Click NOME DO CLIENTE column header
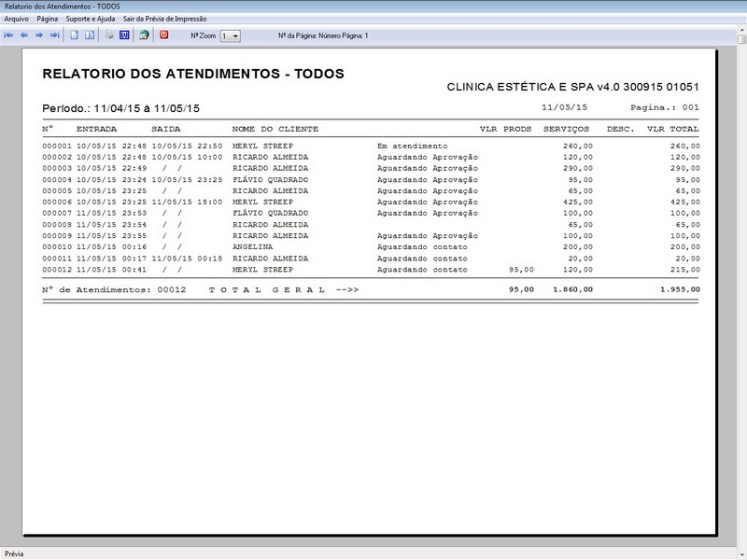Screen dimensions: 747x560 tap(275, 129)
